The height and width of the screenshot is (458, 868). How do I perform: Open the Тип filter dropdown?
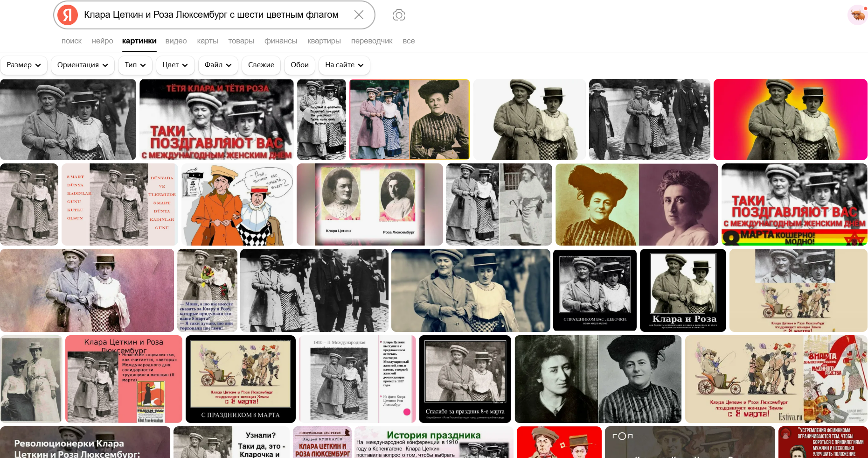tap(135, 65)
